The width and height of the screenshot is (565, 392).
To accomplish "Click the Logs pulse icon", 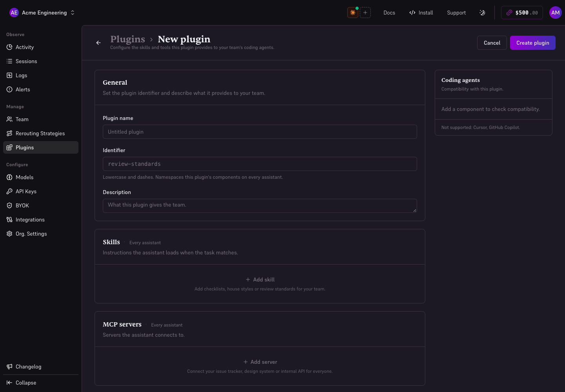I will coord(9,75).
